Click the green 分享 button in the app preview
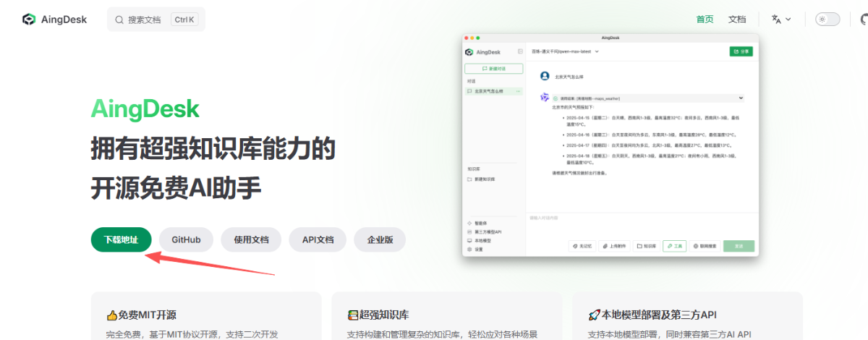The image size is (868, 340). click(x=741, y=52)
